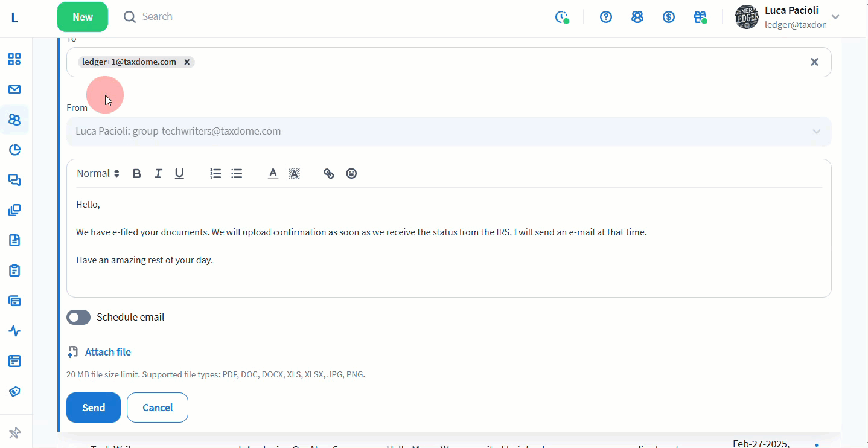
Task: Open the emoji picker
Action: [x=351, y=174]
